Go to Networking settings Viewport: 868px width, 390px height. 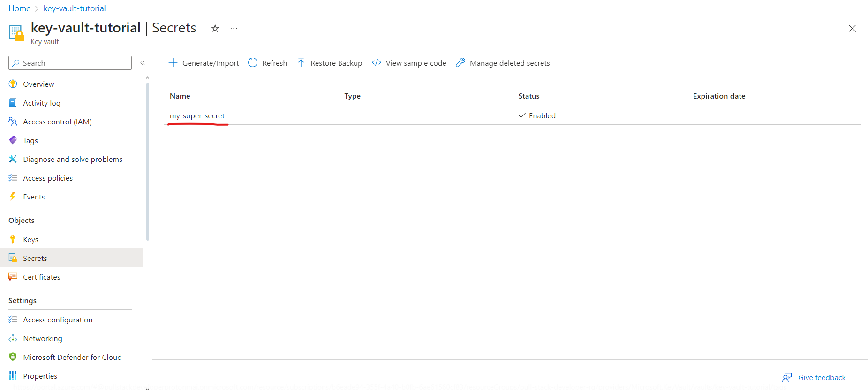pos(43,339)
